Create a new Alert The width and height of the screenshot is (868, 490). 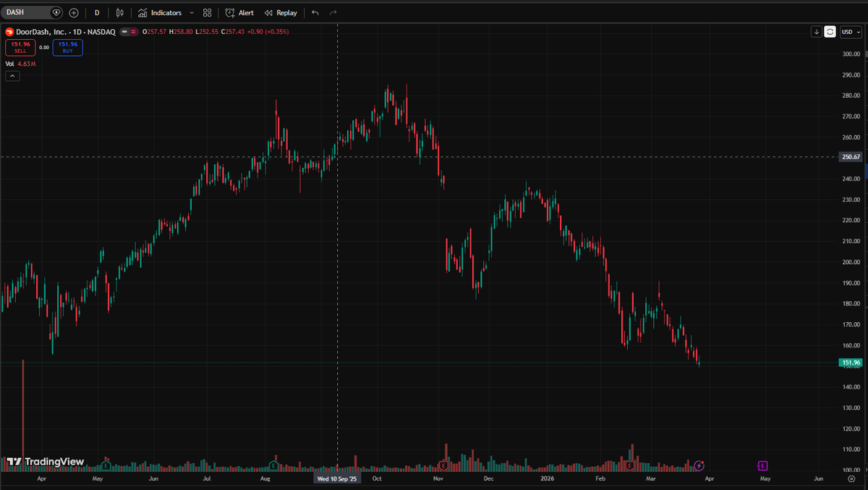pos(239,12)
